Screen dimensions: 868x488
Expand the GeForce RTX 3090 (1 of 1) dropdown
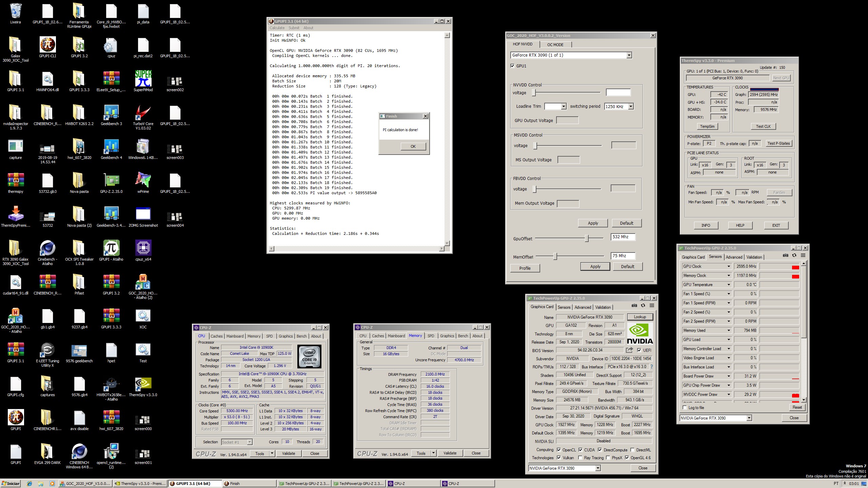coord(629,55)
